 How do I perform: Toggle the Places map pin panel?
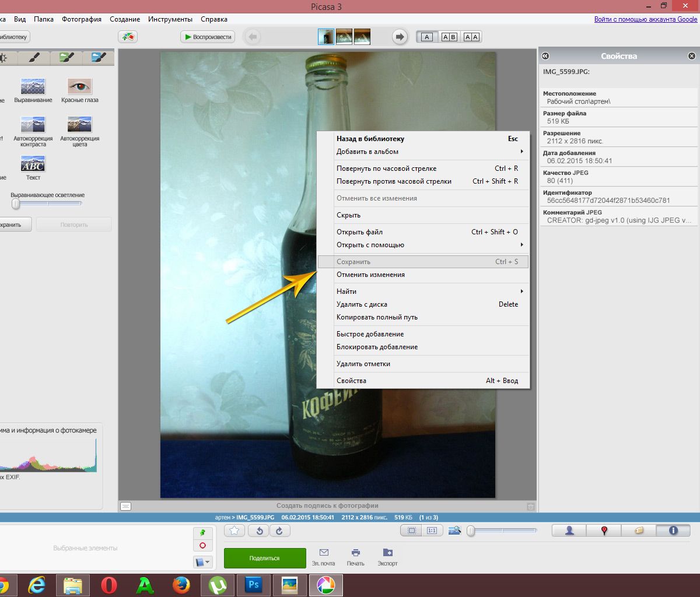click(x=604, y=531)
